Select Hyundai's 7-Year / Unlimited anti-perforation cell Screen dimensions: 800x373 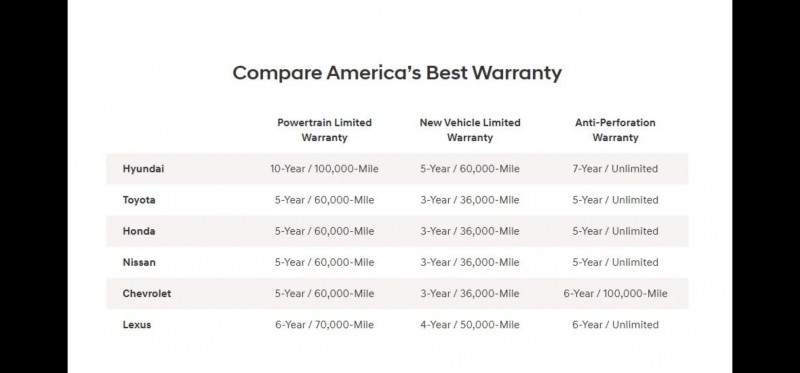pyautogui.click(x=615, y=169)
